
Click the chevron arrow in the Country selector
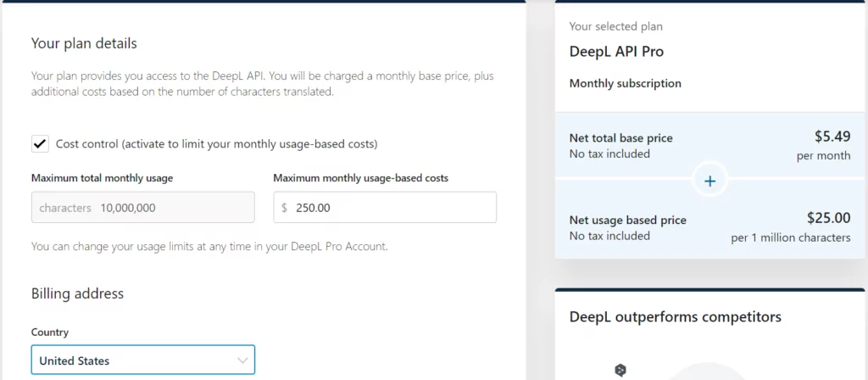pos(243,360)
